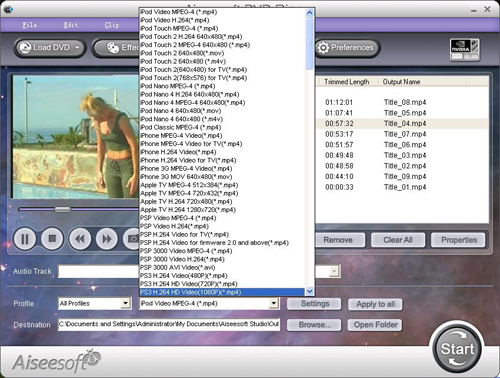
Task: Click the profile list scrollbar thumb
Action: (310, 43)
